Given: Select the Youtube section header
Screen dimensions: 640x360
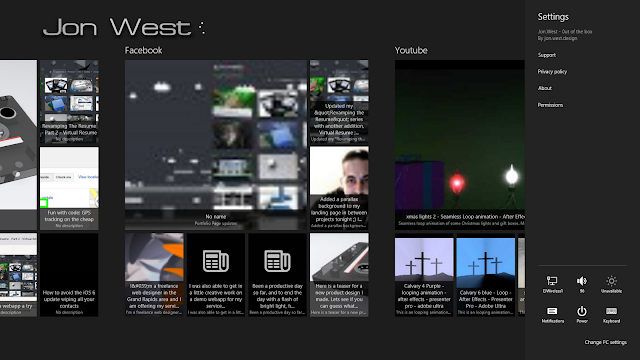Looking at the screenshot, I should coord(411,51).
